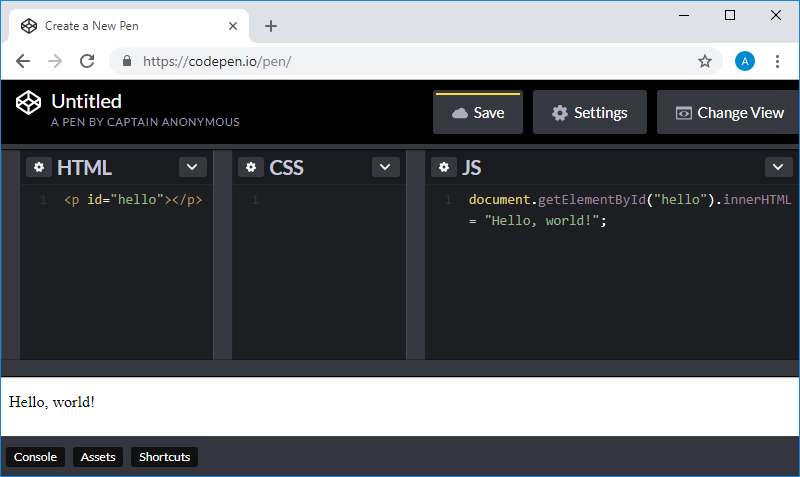This screenshot has width=800, height=477.
Task: Click the CodePen logo in the header
Action: (28, 103)
